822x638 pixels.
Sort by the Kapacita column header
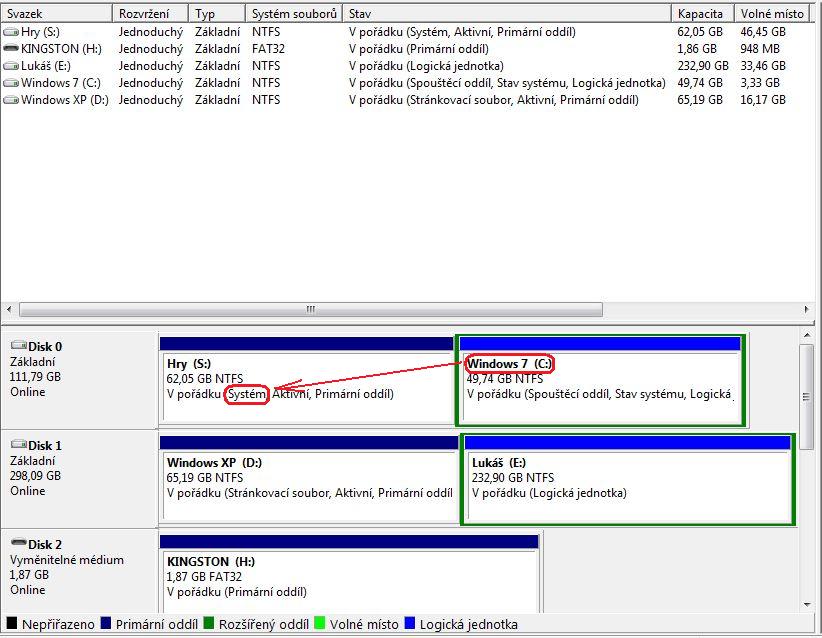[703, 14]
